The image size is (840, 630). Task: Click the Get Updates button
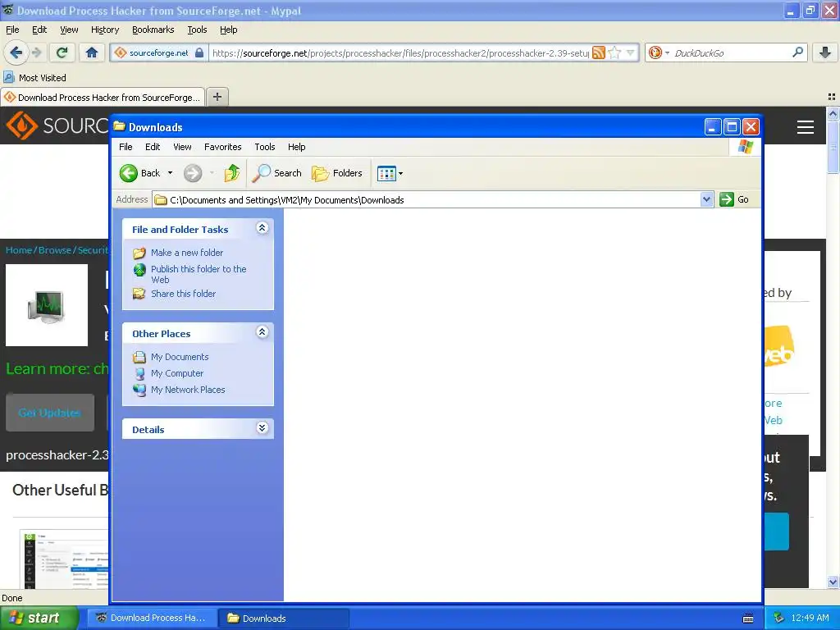[50, 413]
